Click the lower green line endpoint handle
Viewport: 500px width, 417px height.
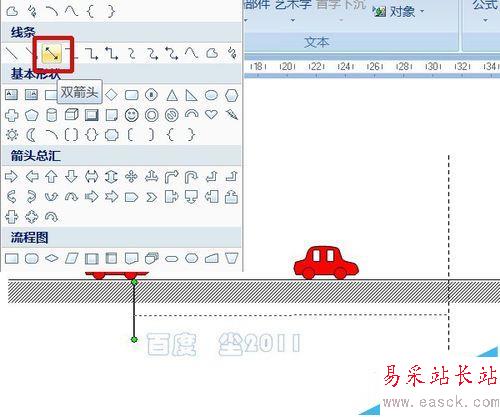134,340
